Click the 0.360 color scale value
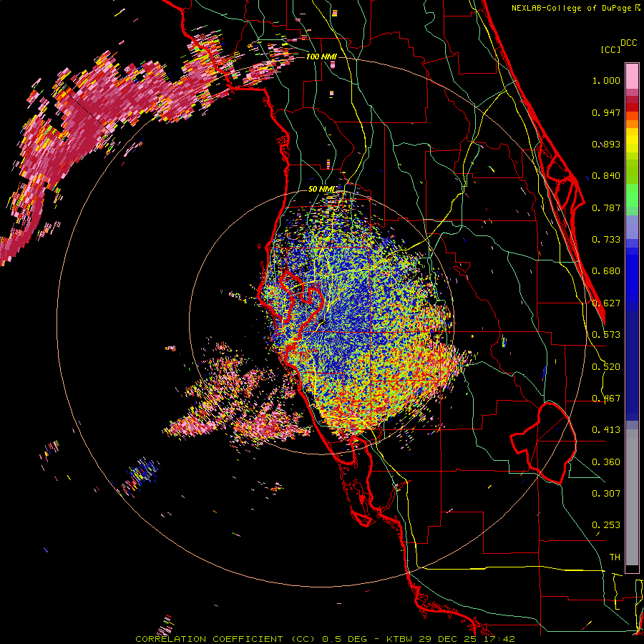Screen dimensions: 644x644 606,462
